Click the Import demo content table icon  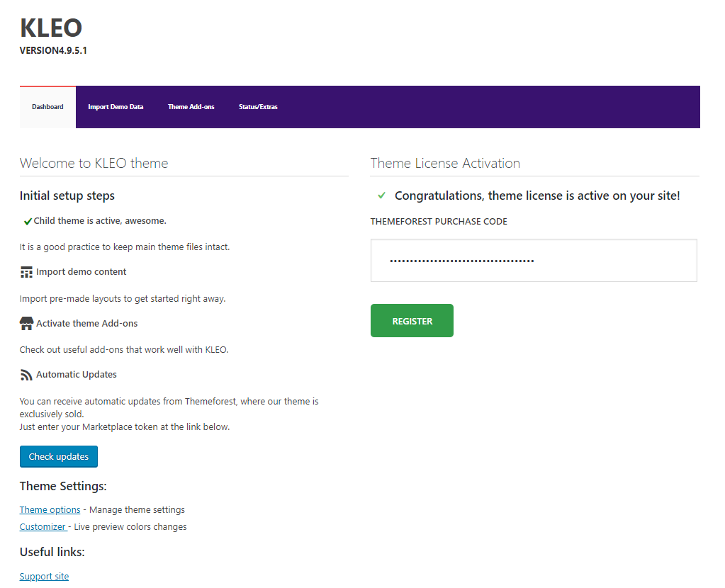coord(26,272)
